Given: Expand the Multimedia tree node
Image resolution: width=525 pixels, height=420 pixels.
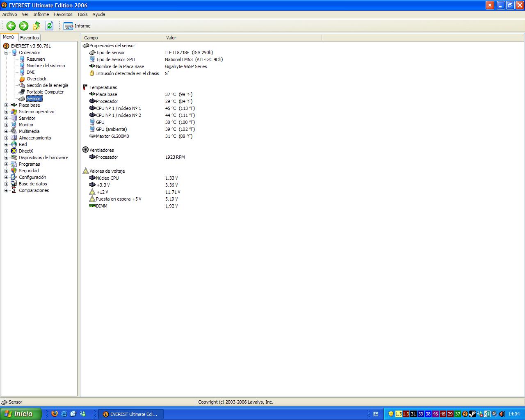Looking at the screenshot, I should [6, 131].
